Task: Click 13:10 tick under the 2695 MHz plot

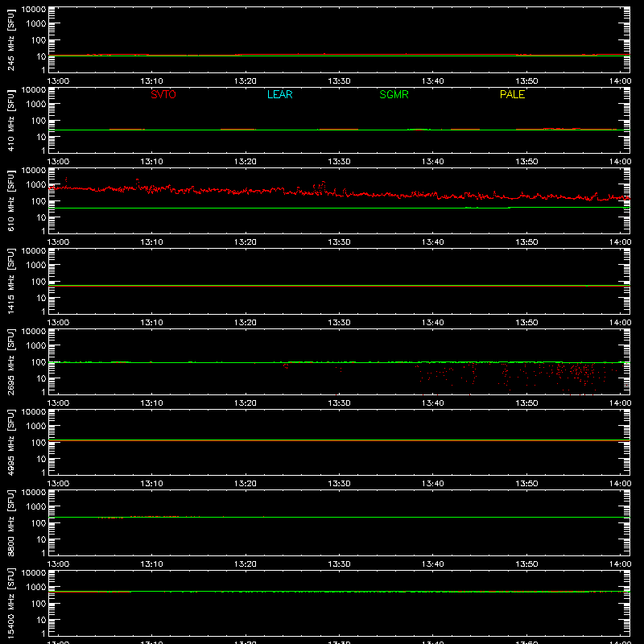Action: pos(152,403)
